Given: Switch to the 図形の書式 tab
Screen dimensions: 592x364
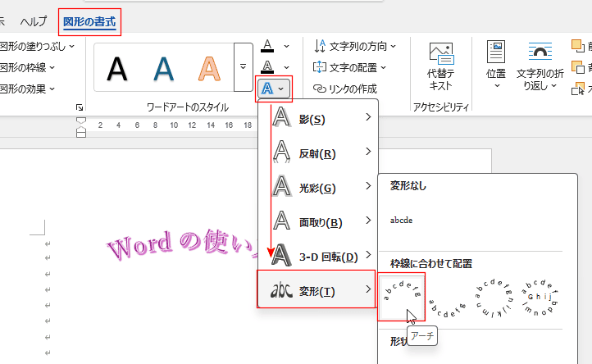Looking at the screenshot, I should (89, 20).
